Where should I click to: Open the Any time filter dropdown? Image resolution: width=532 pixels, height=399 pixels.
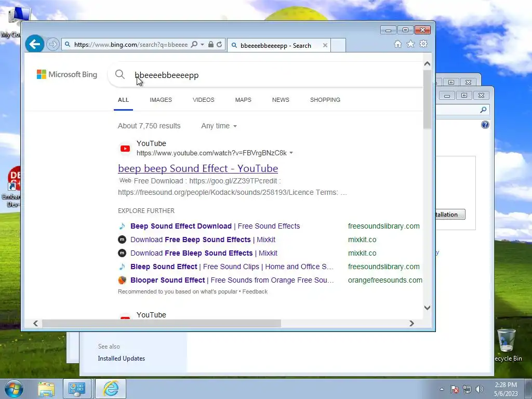pos(219,126)
